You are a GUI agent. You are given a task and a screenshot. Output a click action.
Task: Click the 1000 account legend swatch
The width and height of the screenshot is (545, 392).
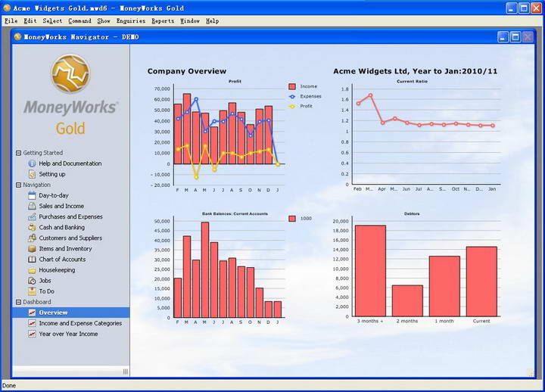point(292,219)
